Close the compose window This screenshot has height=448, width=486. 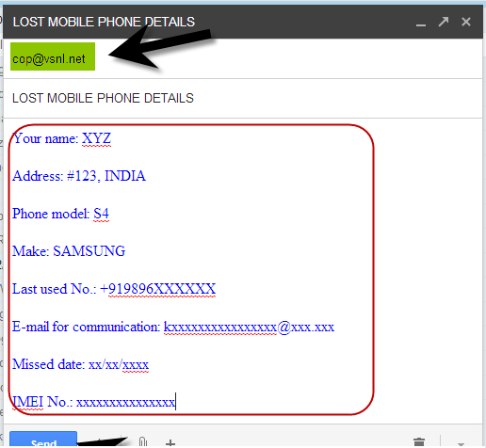466,22
